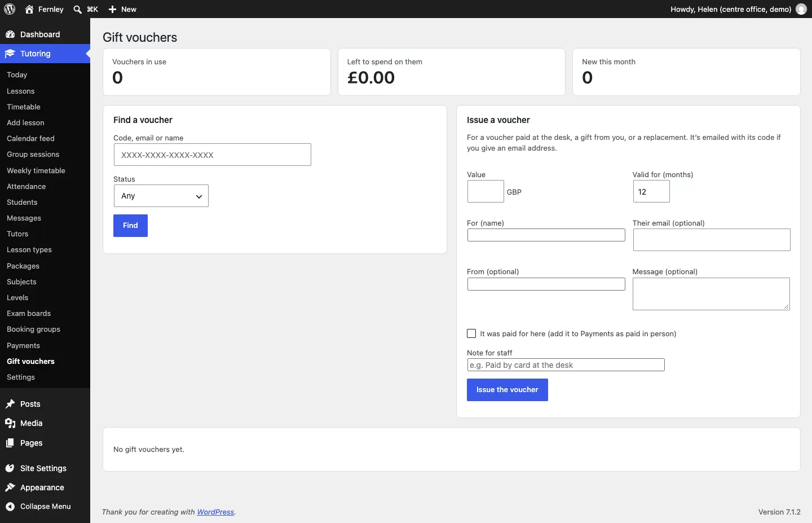Click the Tutoring graduation cap icon
The width and height of the screenshot is (812, 523).
[10, 54]
